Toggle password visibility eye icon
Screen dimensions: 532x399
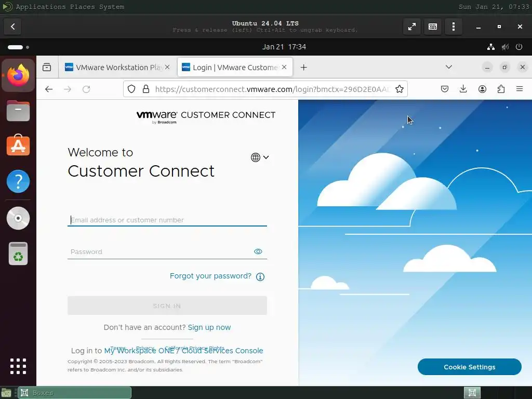[x=258, y=251]
